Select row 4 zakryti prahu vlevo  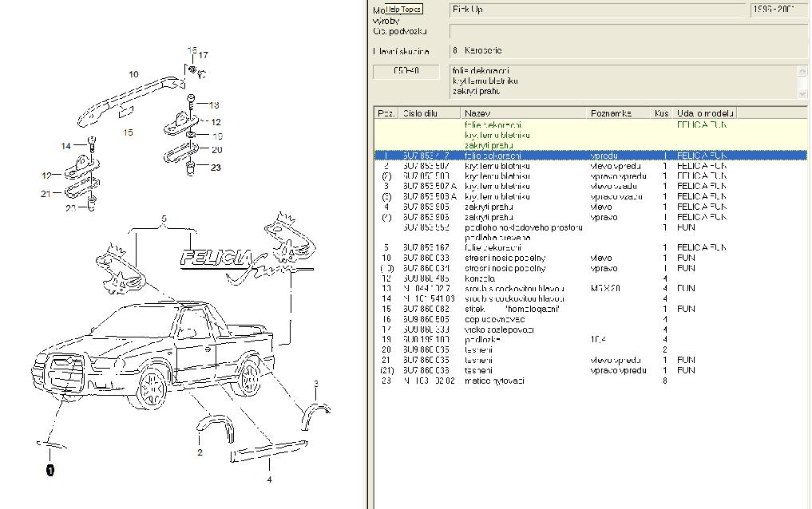click(590, 207)
